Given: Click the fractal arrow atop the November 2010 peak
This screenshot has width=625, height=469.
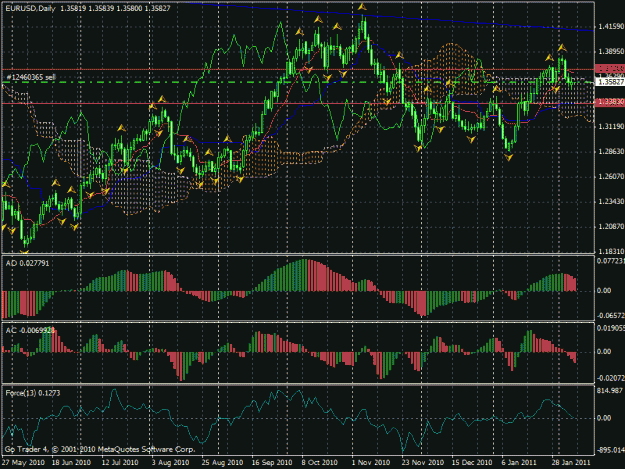Looking at the screenshot, I should coord(362,7).
